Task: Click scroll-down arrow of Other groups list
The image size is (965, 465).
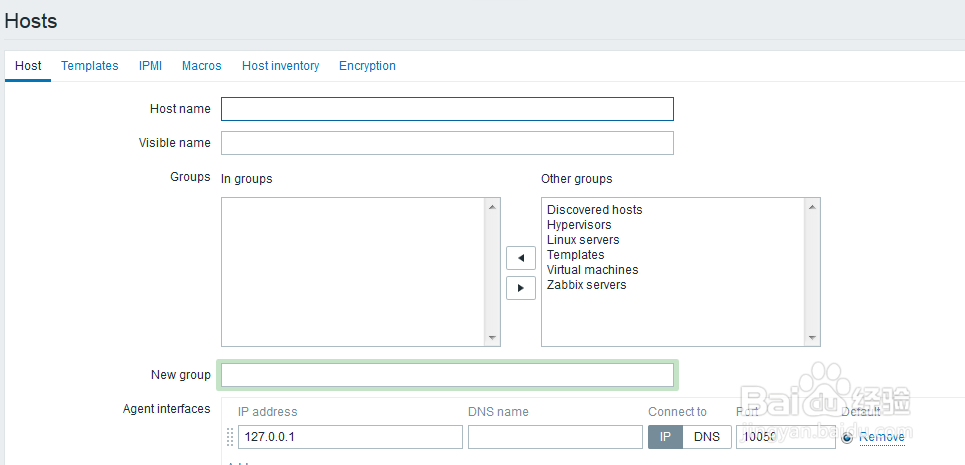Action: [x=812, y=338]
